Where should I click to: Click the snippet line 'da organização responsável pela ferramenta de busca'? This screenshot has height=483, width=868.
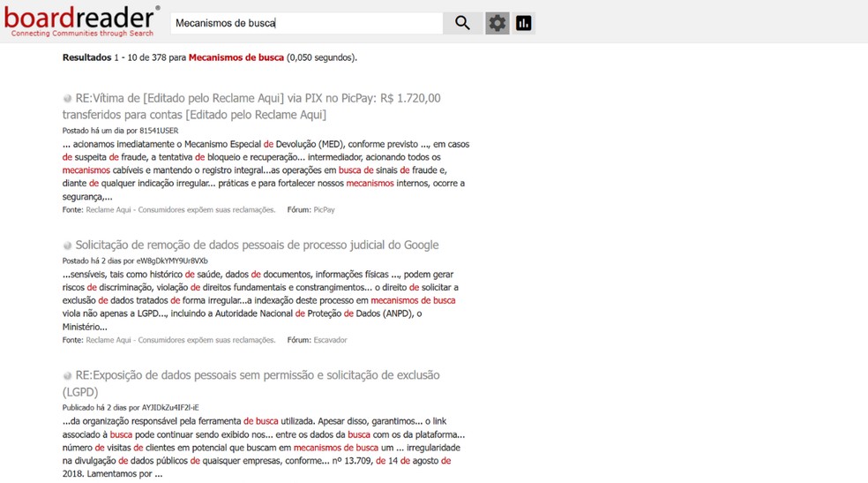coord(255,421)
